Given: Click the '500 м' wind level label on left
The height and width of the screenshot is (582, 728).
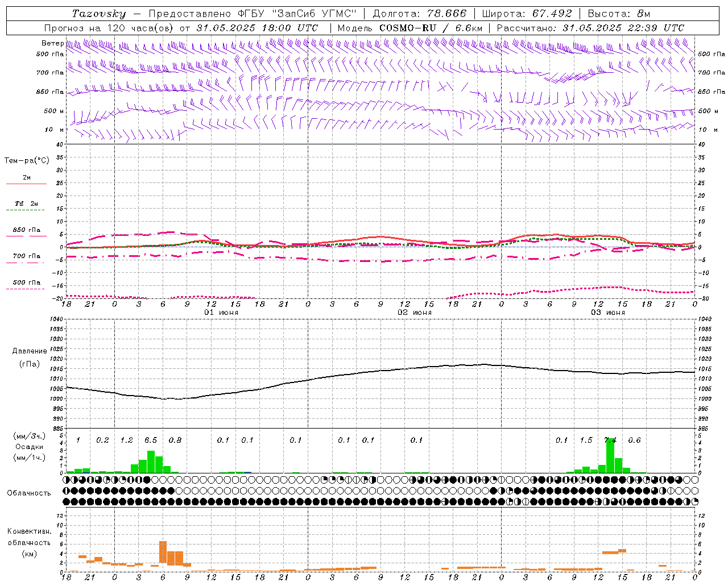Looking at the screenshot, I should (x=55, y=111).
